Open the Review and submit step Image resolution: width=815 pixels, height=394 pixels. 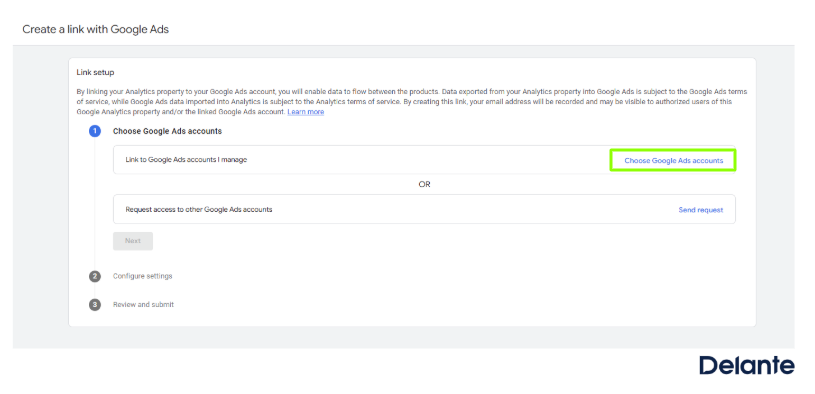coord(143,305)
